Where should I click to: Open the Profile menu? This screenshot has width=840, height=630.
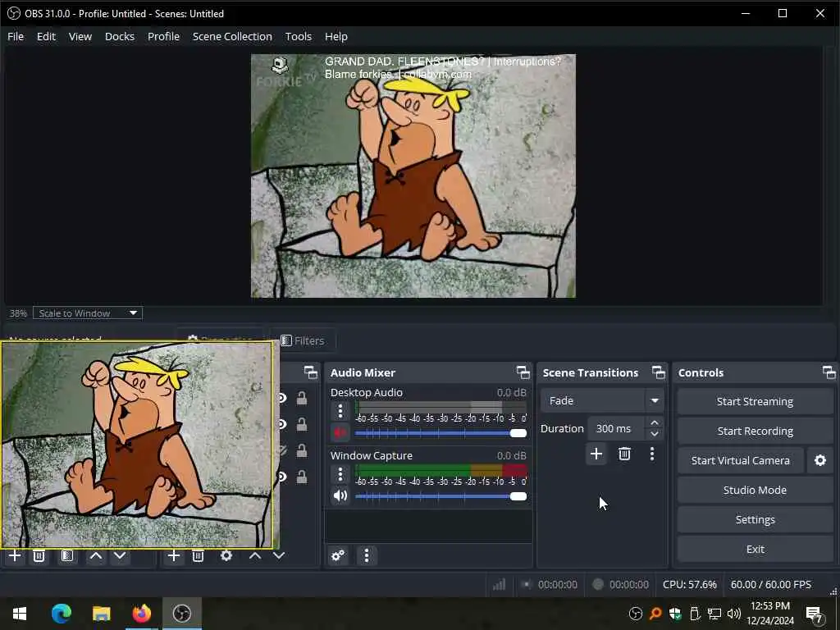(x=163, y=36)
